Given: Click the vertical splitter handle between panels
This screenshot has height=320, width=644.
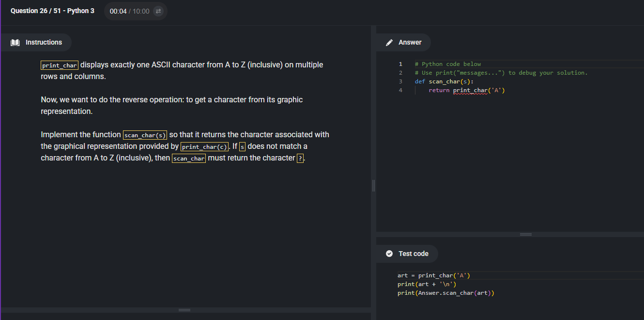Looking at the screenshot, I should (x=373, y=185).
